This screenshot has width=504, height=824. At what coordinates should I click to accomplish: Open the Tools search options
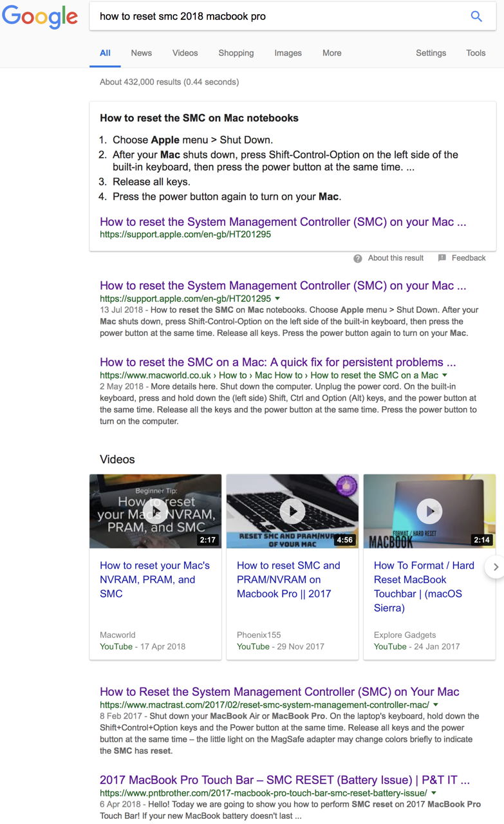[476, 53]
